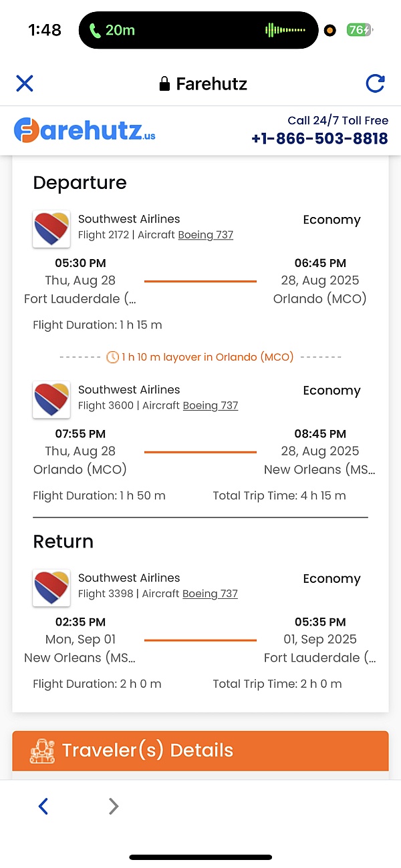Reload the Farehutz page
Viewport: 401px width, 868px height.
coord(376,83)
